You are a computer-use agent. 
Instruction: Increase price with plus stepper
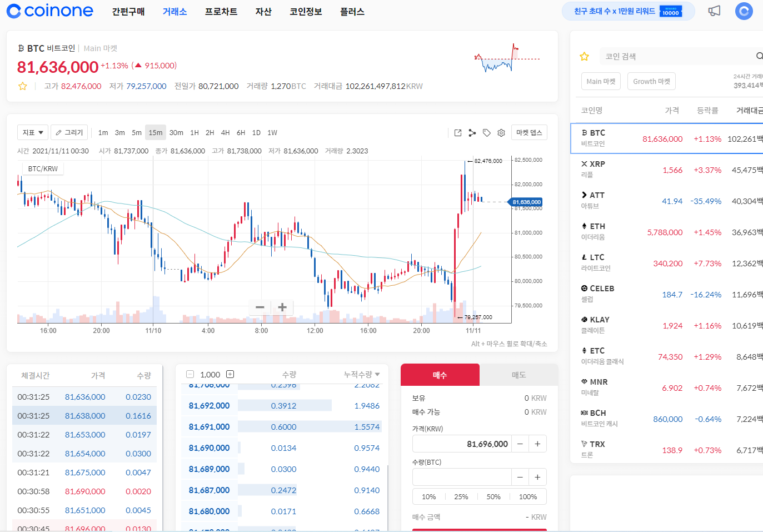[538, 444]
